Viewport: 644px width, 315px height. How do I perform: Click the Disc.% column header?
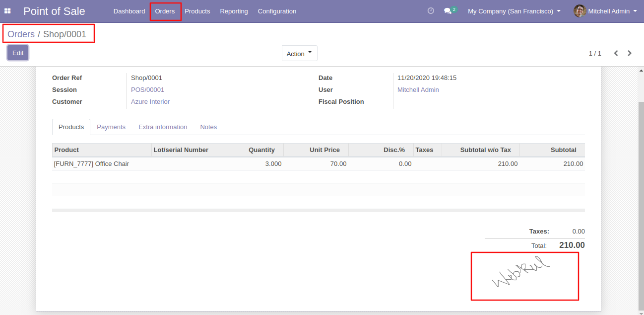click(x=381, y=150)
